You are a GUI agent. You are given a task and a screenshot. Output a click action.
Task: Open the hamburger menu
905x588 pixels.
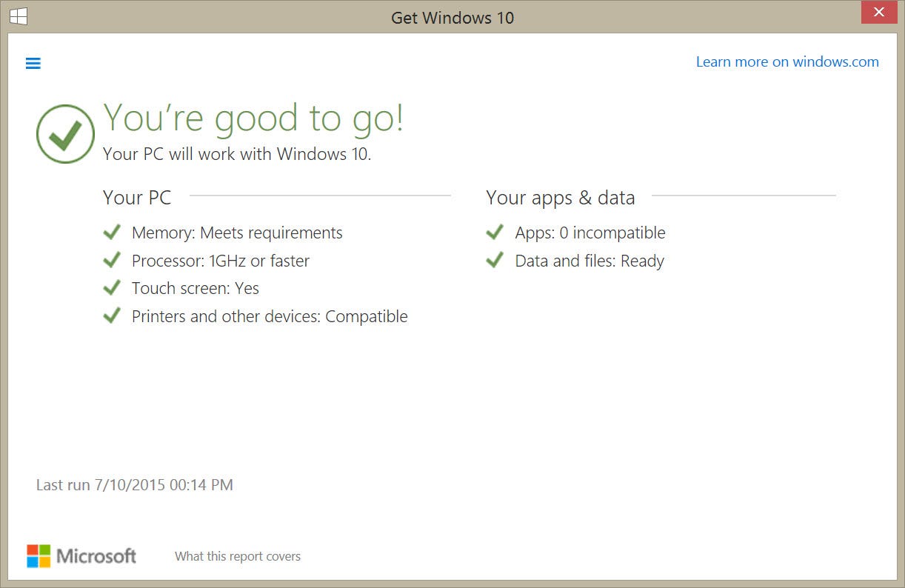33,63
